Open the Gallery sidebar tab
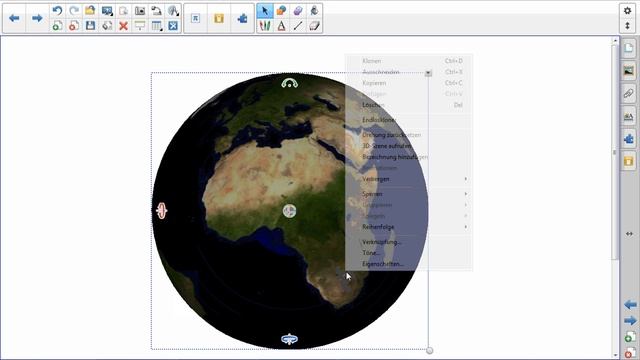 (629, 71)
